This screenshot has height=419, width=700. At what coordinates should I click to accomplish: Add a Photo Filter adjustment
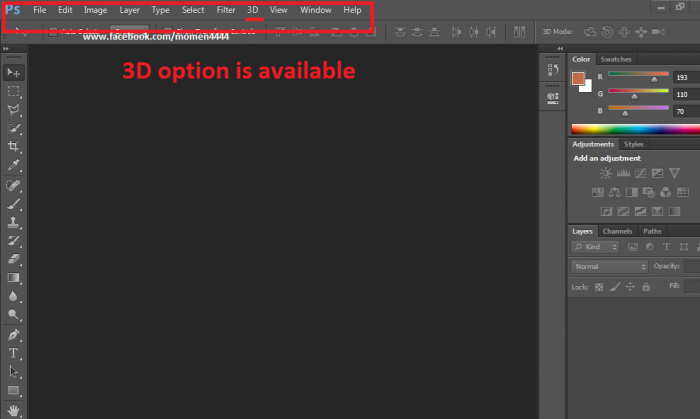pos(649,192)
